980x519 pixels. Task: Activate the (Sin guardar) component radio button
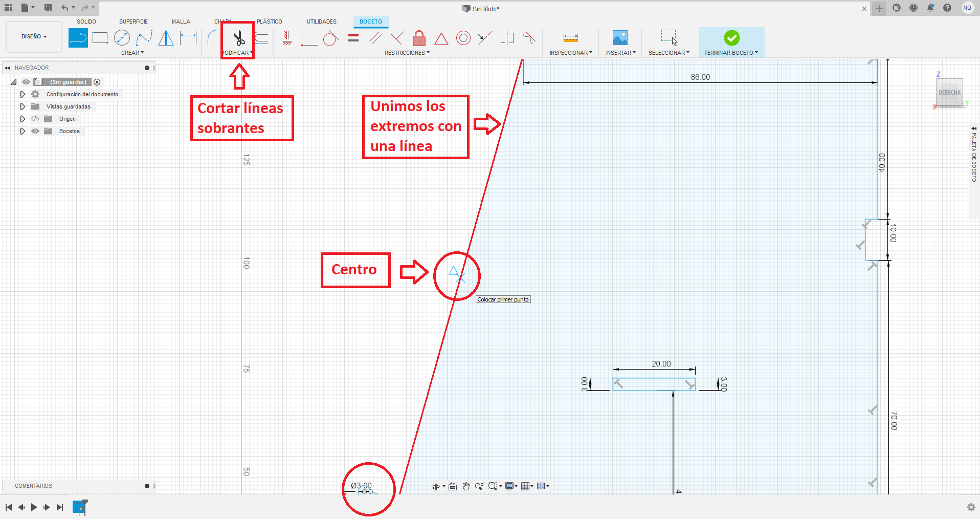[x=97, y=82]
